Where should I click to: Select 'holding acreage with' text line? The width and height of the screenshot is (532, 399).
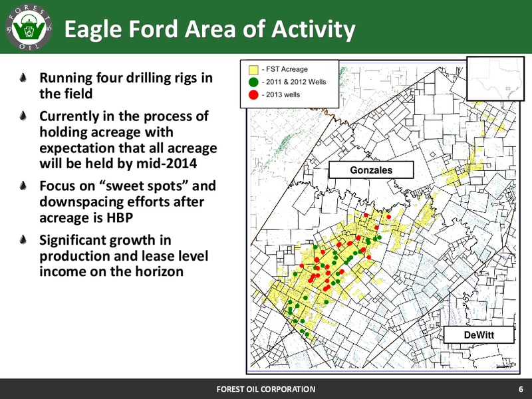[x=106, y=132]
